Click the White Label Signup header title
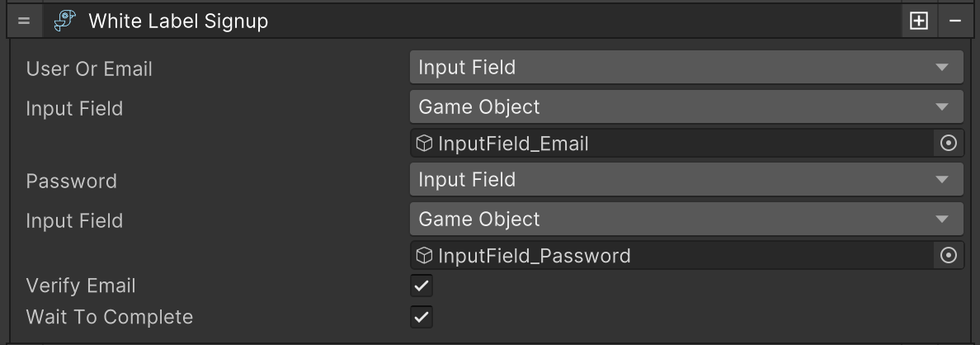The width and height of the screenshot is (980, 345). (178, 21)
